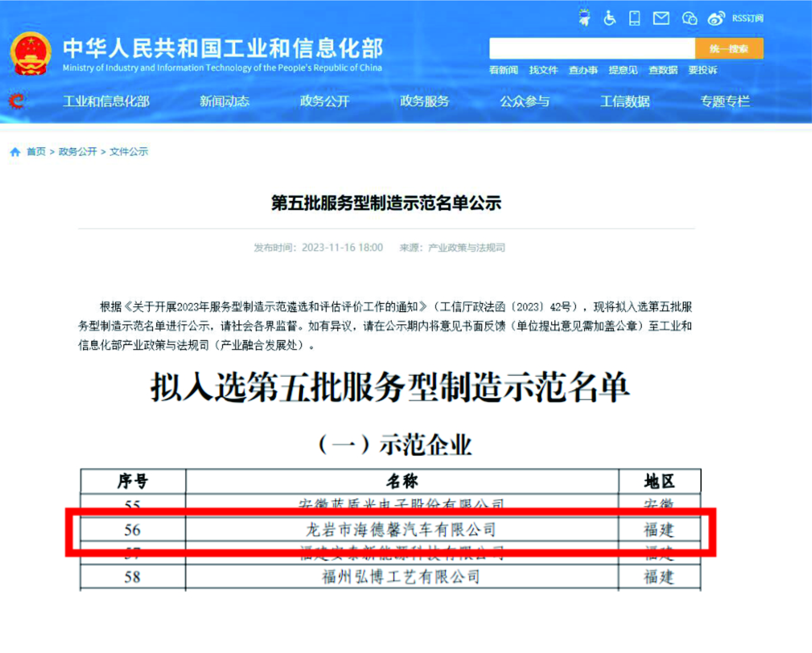Go to the 工信数据 menu
812x653 pixels.
click(625, 101)
